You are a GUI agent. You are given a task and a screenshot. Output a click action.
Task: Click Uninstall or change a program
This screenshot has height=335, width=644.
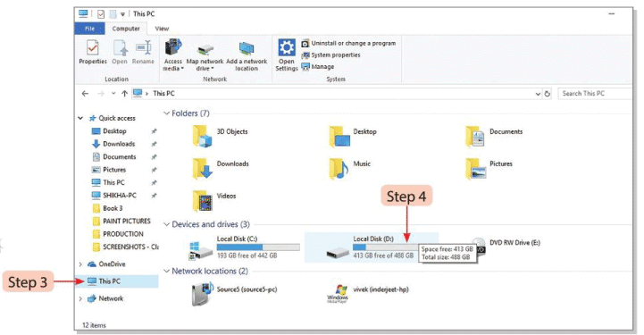(x=348, y=43)
